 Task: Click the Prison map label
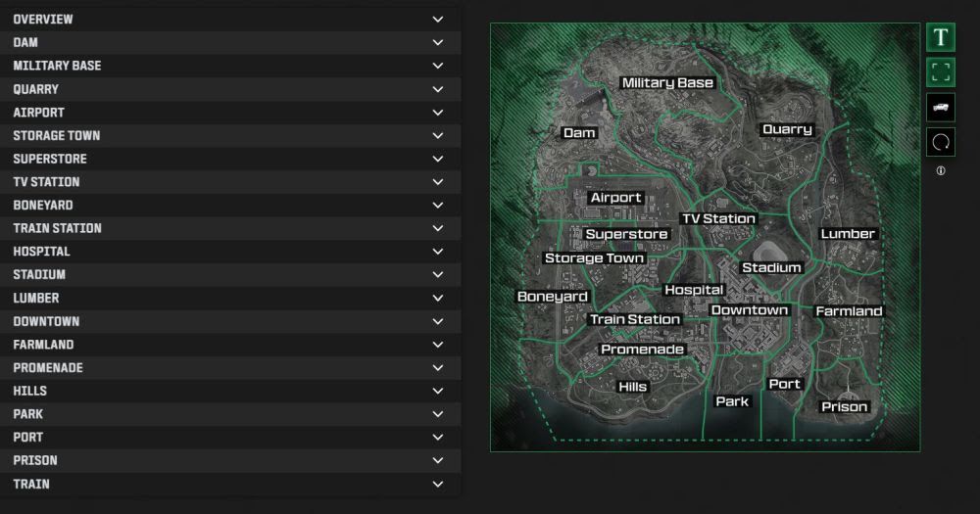[x=845, y=406]
